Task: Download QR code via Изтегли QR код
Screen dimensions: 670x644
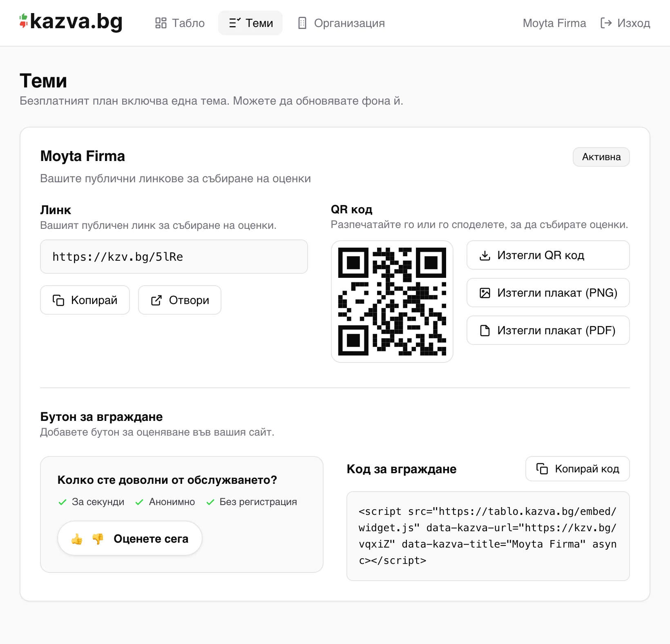Action: click(x=548, y=255)
